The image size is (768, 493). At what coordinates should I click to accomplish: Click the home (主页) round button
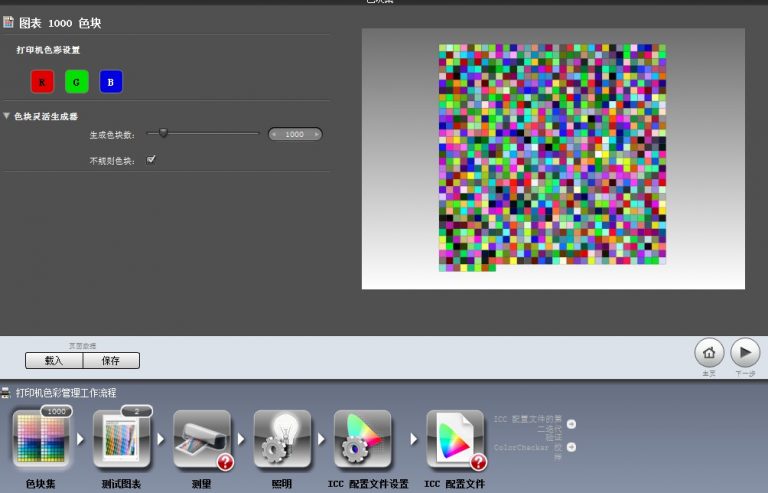tap(709, 352)
